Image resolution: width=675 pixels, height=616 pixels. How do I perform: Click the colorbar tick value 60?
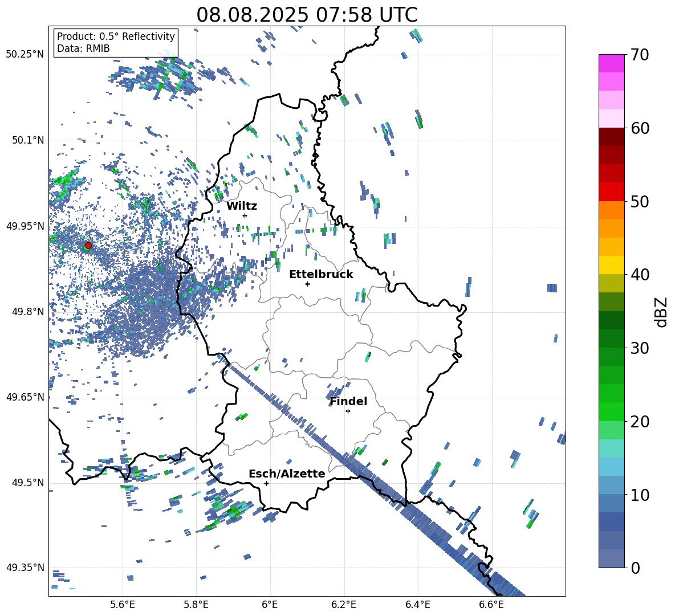click(640, 128)
